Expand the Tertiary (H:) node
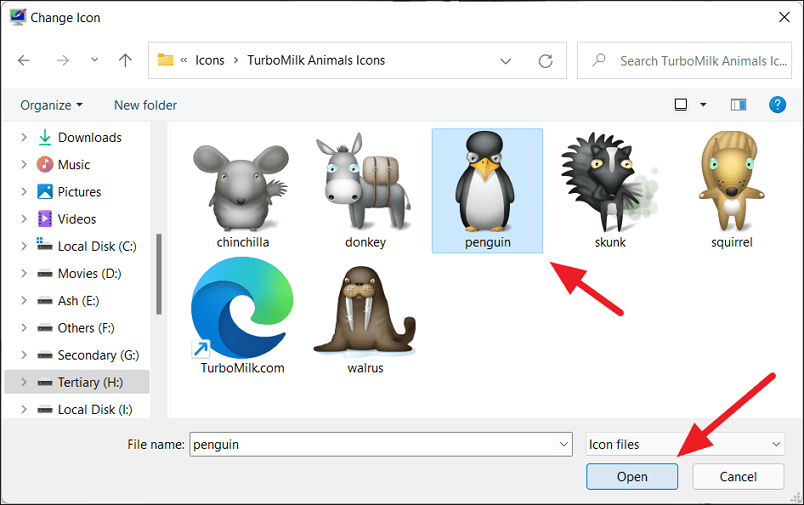 [x=24, y=382]
